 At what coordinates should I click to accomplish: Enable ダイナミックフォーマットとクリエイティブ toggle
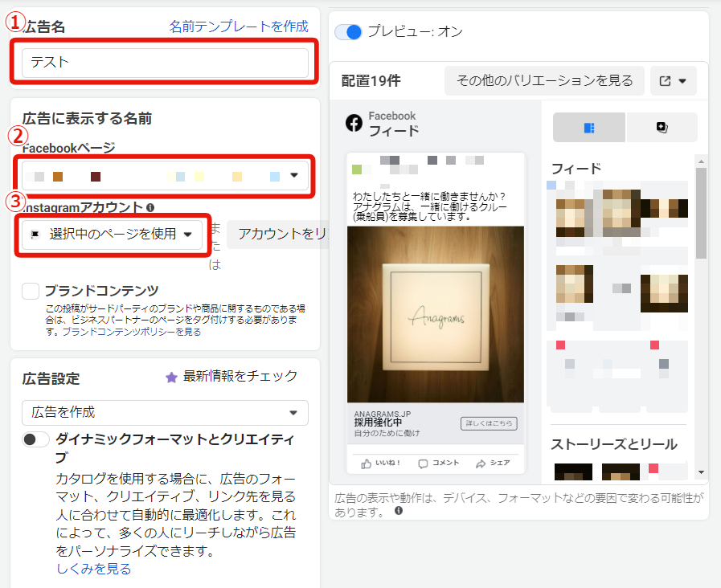tap(36, 439)
